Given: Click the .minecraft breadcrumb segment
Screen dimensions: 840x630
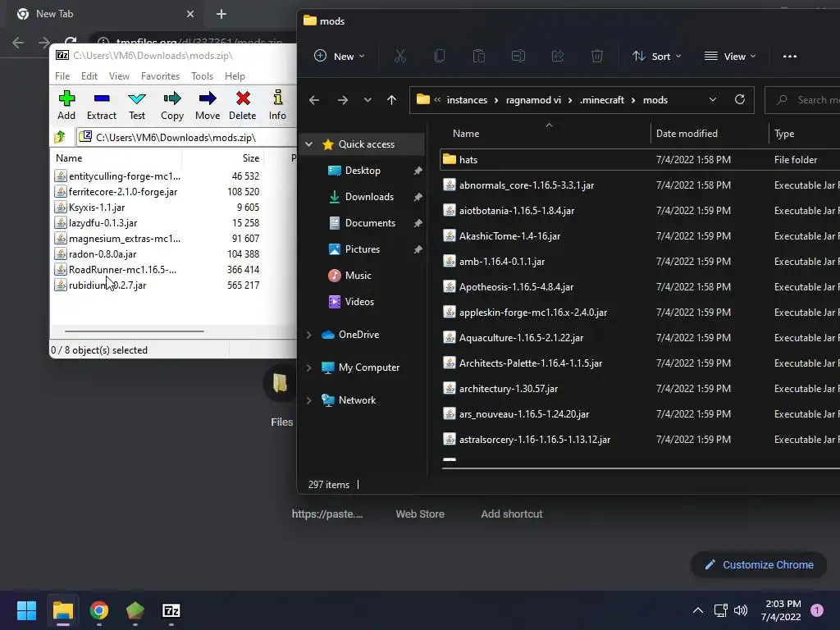Looking at the screenshot, I should click(602, 100).
